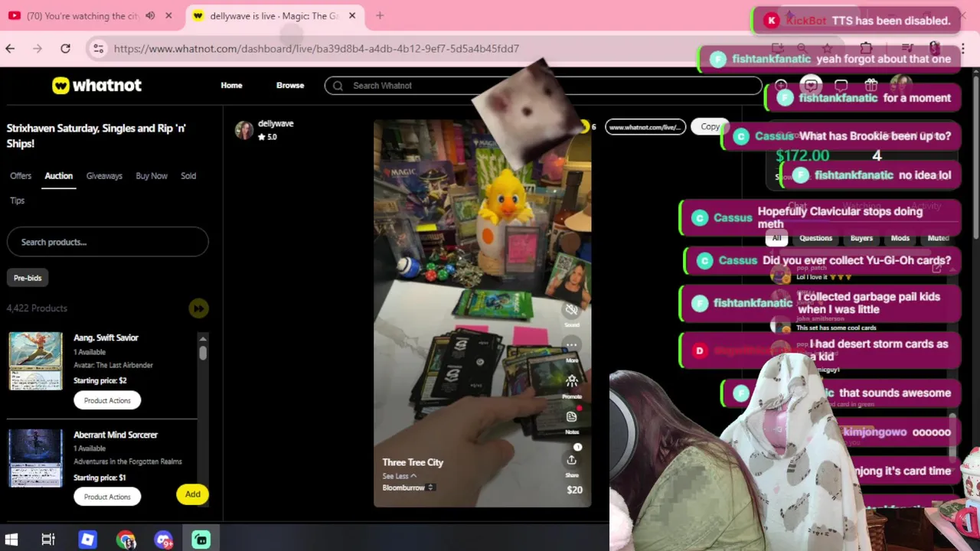980x551 pixels.
Task: Click the Promote icon on stream
Action: point(571,380)
